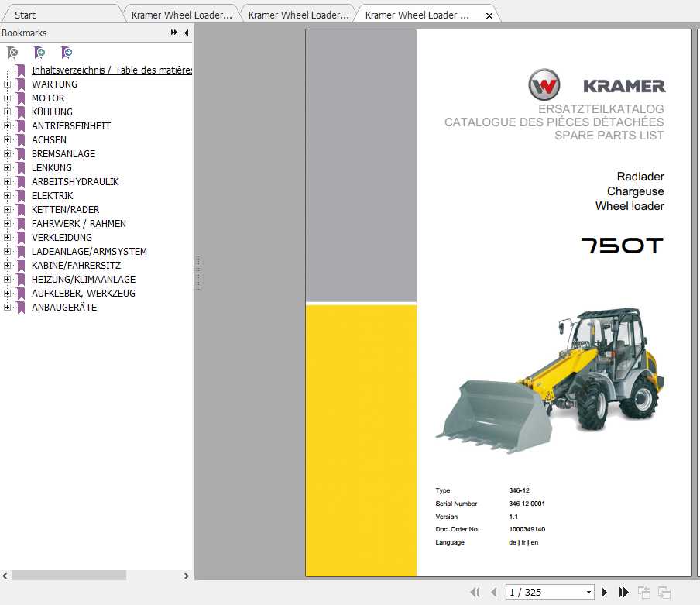
Task: Click the purple bookmark icon next to KETTEN/RÄDER
Action: [21, 209]
